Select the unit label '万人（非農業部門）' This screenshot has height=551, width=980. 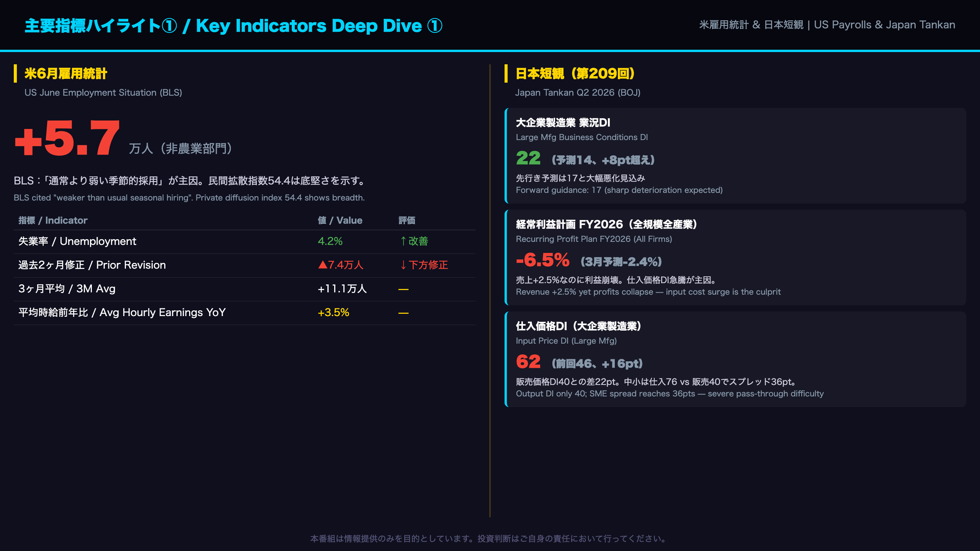(x=181, y=148)
